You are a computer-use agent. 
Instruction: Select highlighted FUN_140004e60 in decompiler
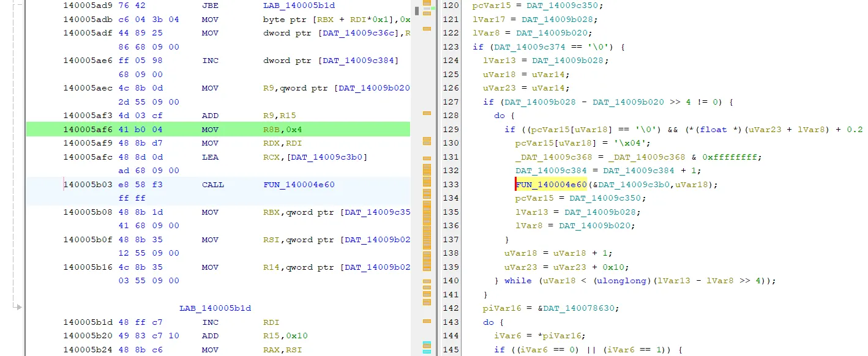coord(552,185)
